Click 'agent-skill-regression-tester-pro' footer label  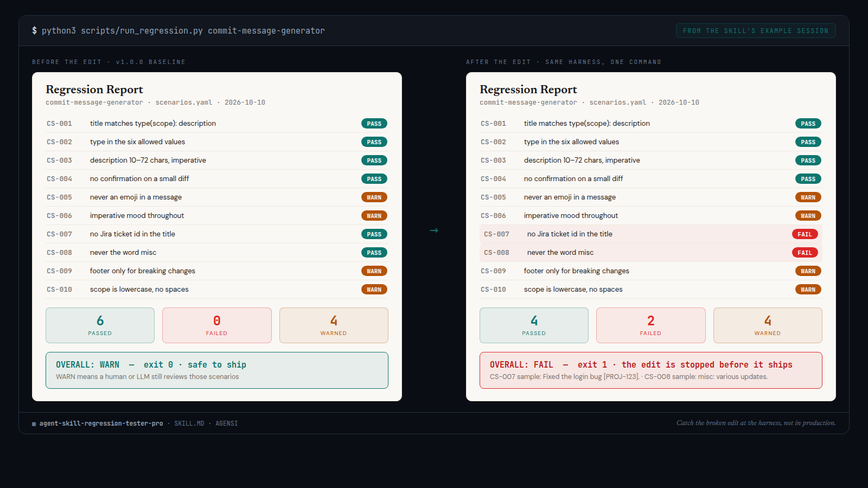(x=101, y=423)
